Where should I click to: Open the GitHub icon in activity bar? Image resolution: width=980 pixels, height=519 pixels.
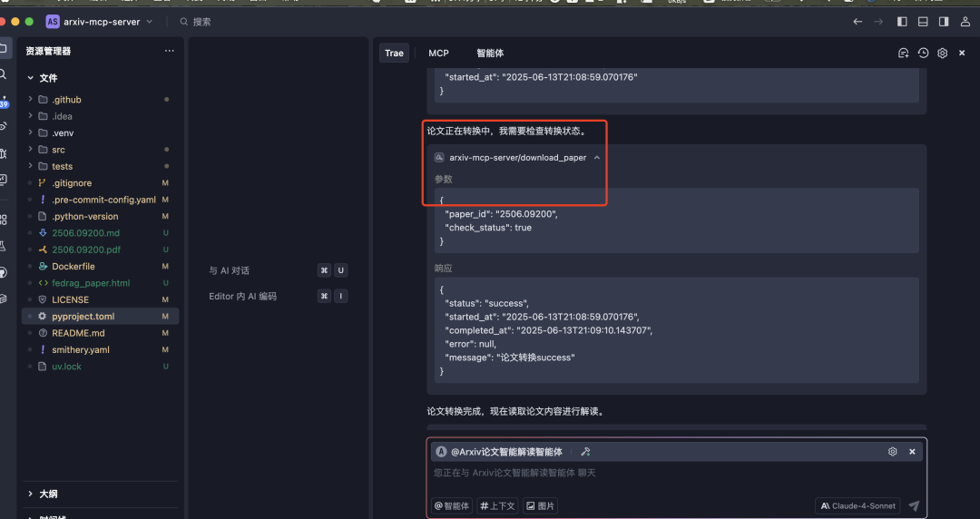[3, 272]
